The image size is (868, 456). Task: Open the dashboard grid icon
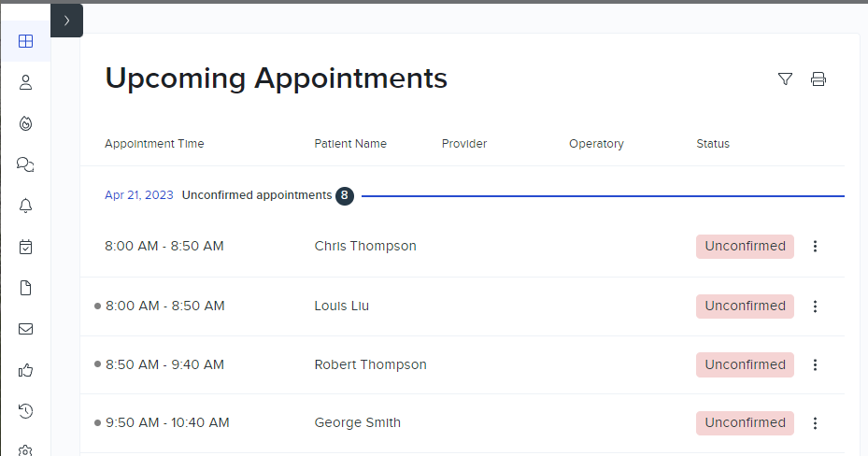26,41
